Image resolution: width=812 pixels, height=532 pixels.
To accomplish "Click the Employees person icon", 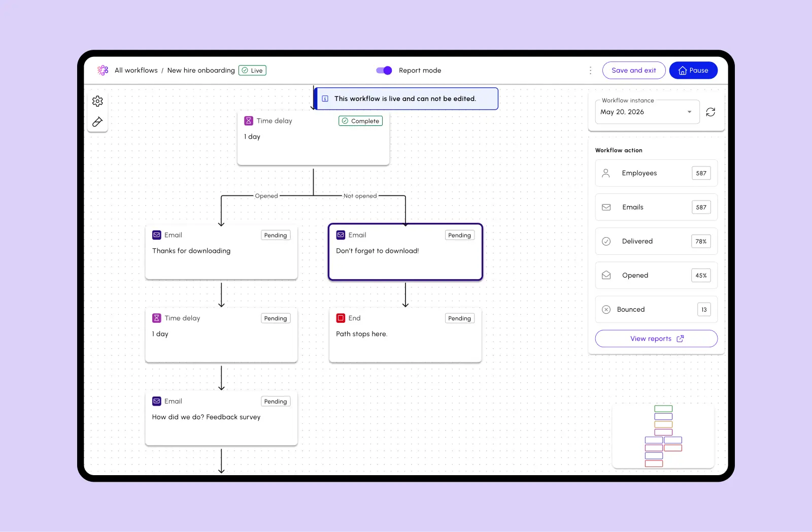I will tap(606, 173).
